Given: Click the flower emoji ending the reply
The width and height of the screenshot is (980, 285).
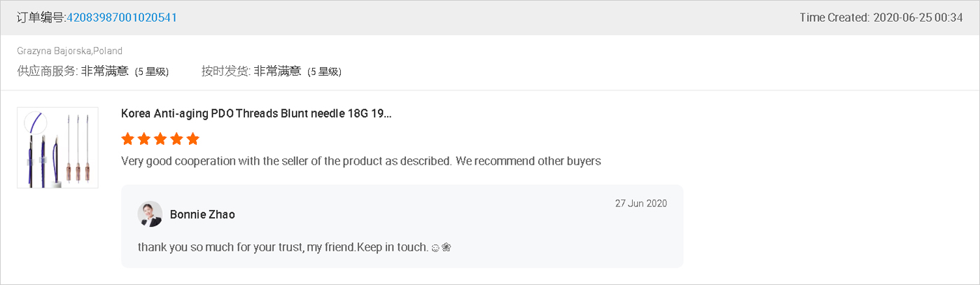Looking at the screenshot, I should pos(446,247).
